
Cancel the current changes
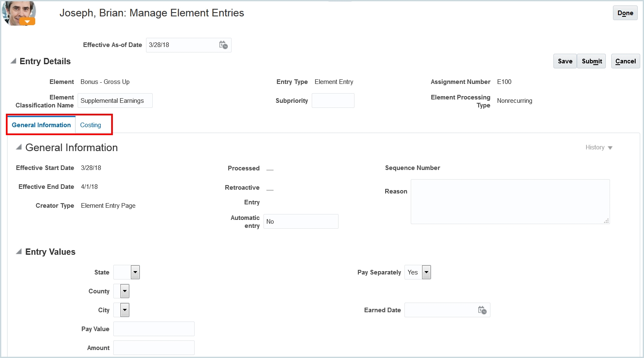click(625, 61)
